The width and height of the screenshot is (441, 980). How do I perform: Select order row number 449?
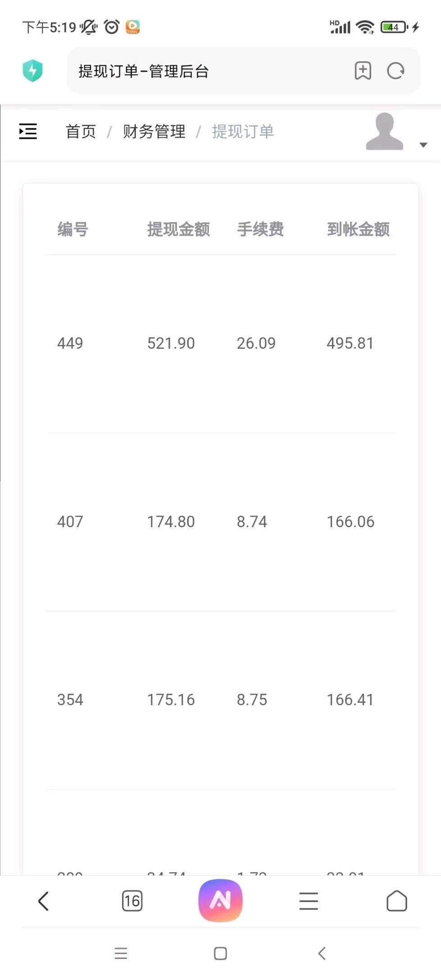tap(221, 343)
